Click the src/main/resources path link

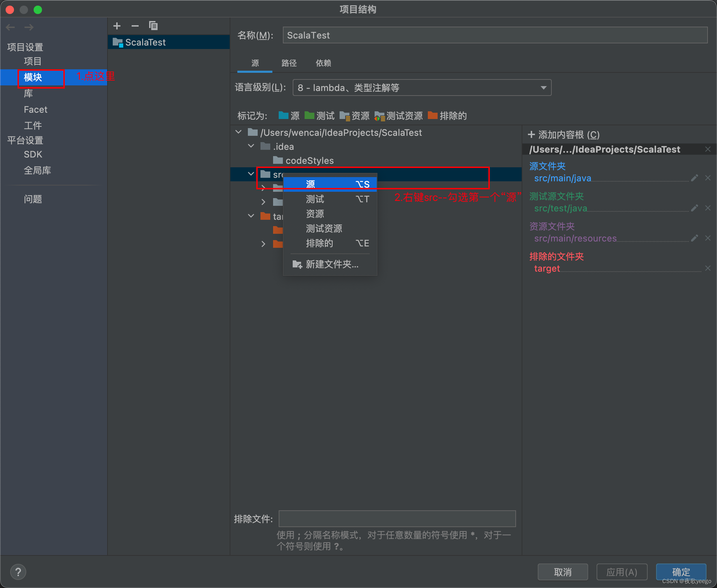click(575, 238)
